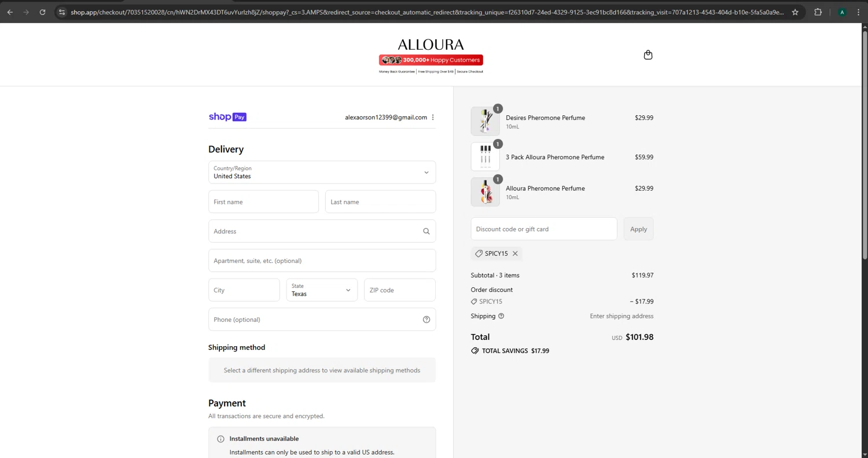Focus the Last name field
The image size is (868, 458).
(381, 202)
